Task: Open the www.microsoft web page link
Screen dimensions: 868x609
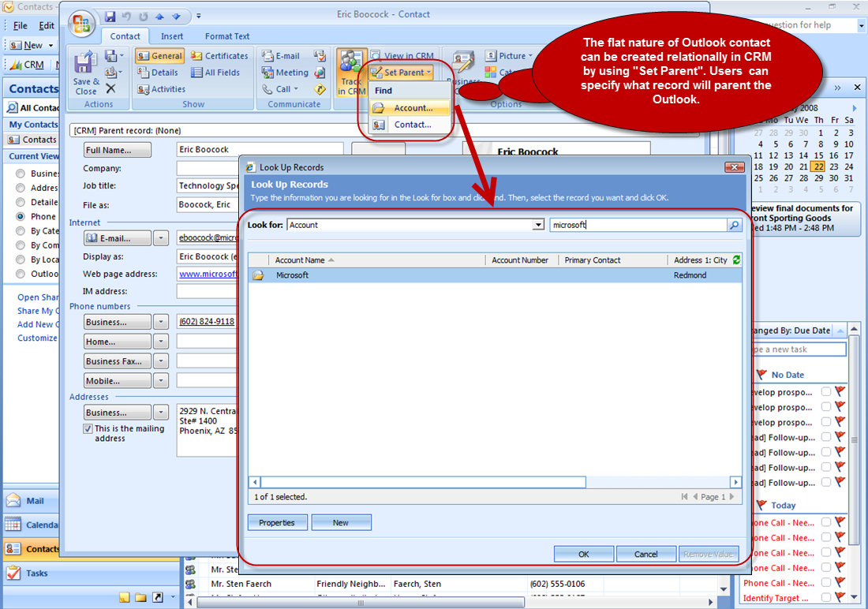Action: pyautogui.click(x=208, y=274)
